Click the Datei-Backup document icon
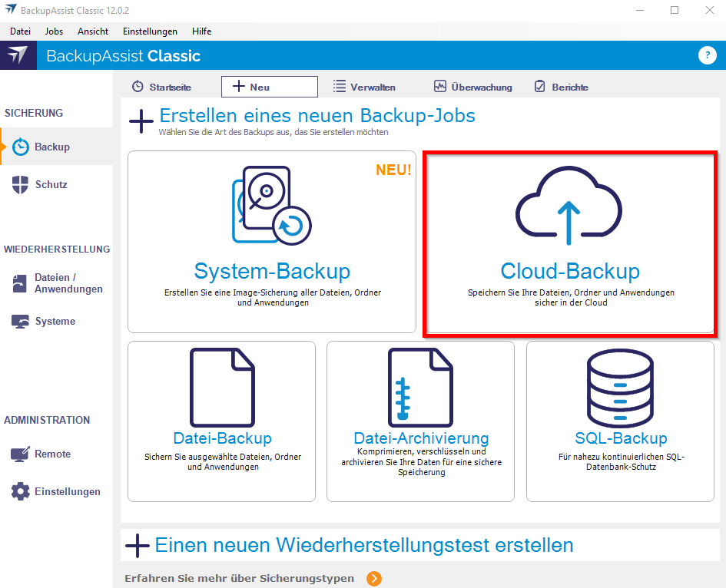This screenshot has width=726, height=588. [222, 386]
